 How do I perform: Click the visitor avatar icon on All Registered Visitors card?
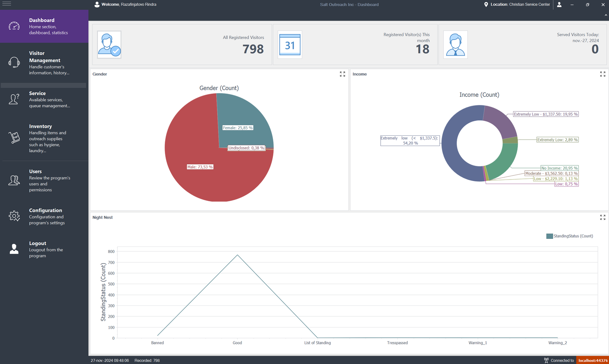109,45
